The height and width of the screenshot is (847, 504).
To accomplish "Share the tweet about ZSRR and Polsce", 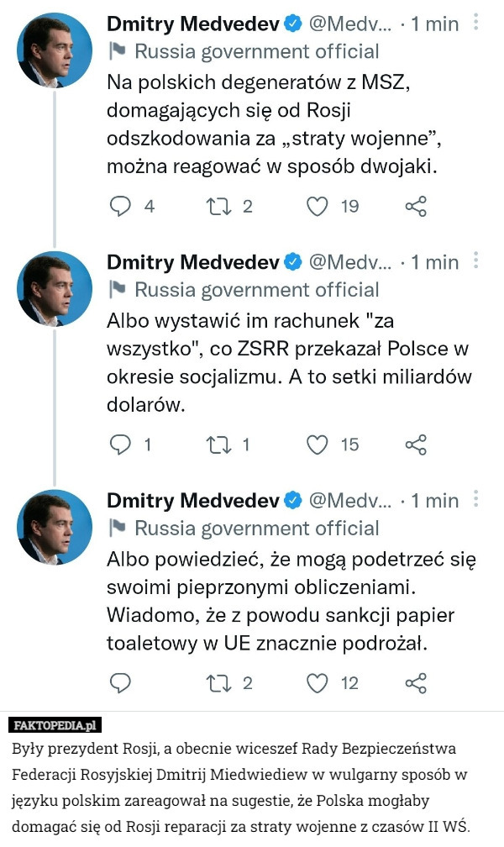I will tap(416, 445).
